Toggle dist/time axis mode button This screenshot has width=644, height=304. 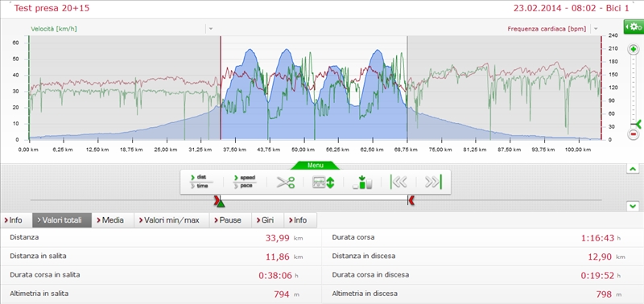[x=202, y=182]
